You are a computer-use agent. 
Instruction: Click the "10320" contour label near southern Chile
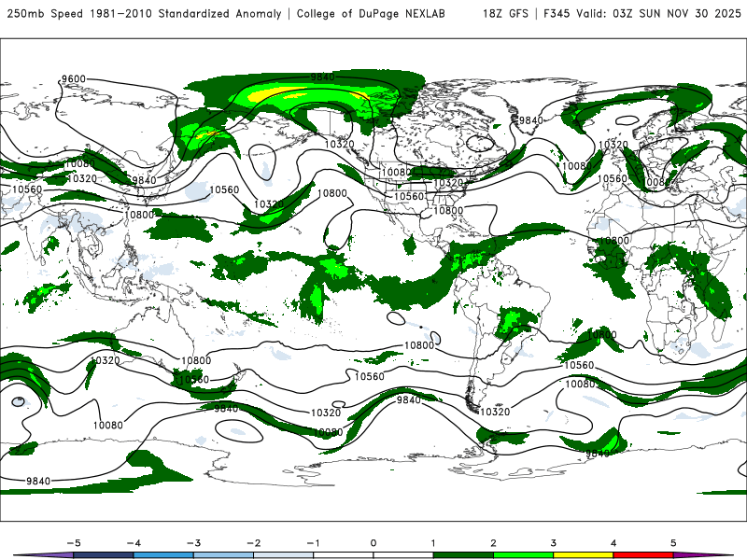pos(495,412)
